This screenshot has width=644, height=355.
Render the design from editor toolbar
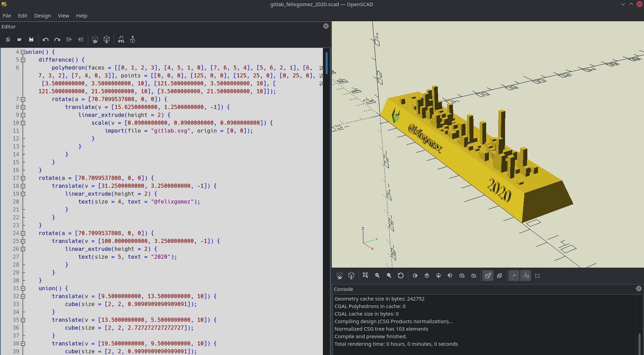(107, 39)
